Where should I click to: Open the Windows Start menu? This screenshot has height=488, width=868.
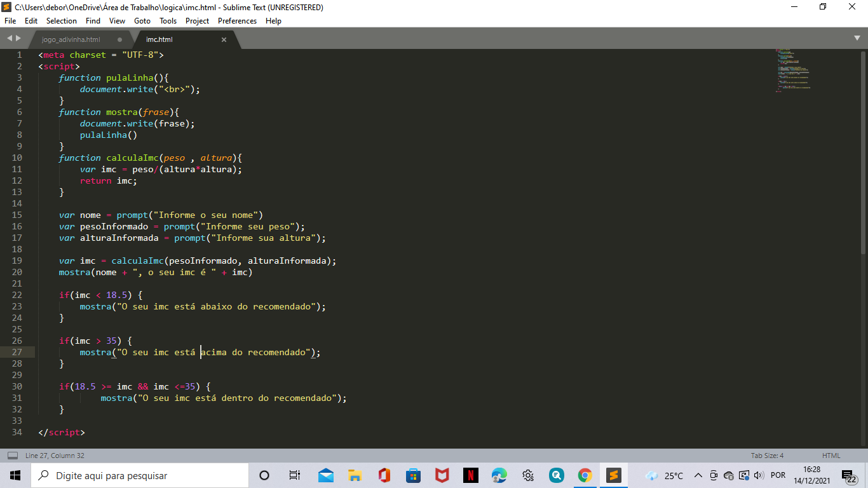click(15, 475)
